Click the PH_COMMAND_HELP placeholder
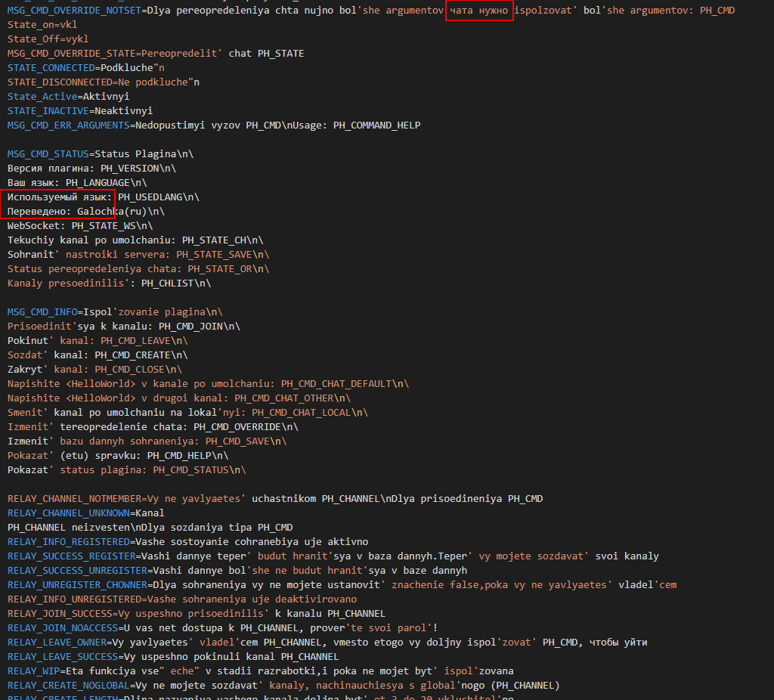The height and width of the screenshot is (700, 774). click(x=376, y=125)
